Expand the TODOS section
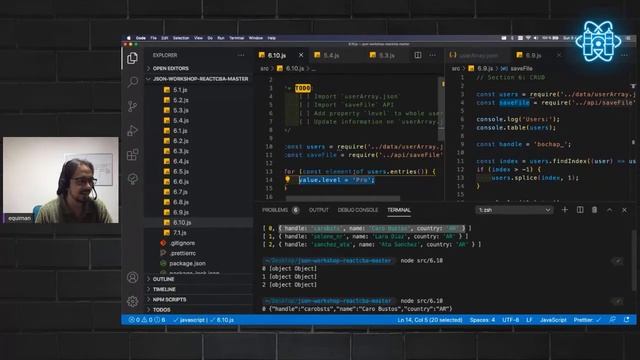This screenshot has height=360, width=640. tap(162, 310)
